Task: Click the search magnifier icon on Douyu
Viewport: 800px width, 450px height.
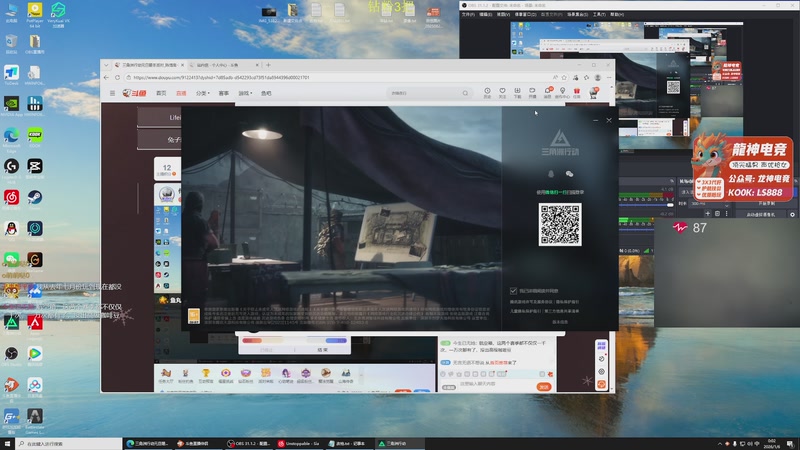Action: coord(465,93)
